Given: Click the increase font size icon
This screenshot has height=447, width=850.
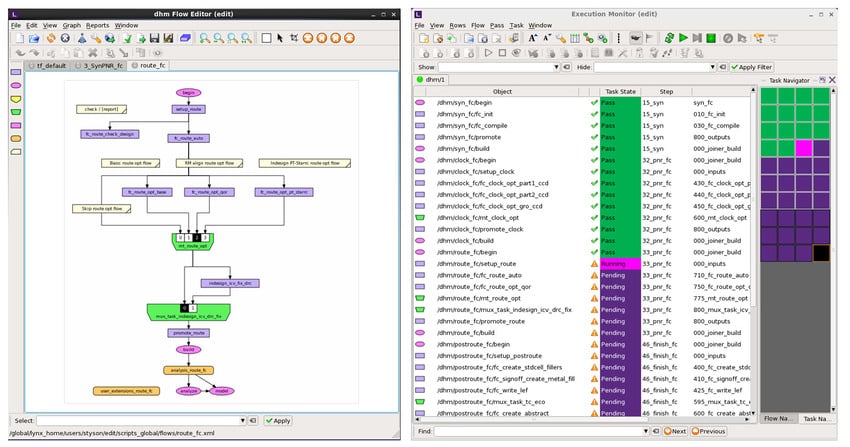Looking at the screenshot, I should [x=533, y=38].
